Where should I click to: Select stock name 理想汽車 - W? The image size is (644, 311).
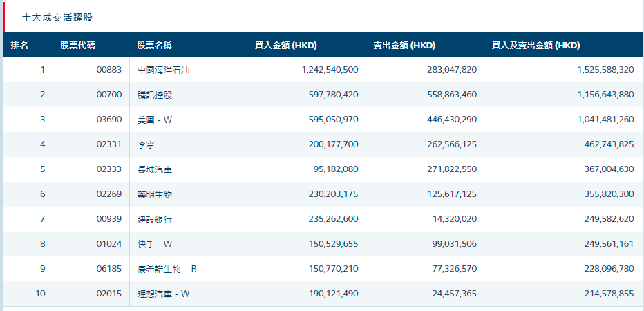(x=164, y=294)
